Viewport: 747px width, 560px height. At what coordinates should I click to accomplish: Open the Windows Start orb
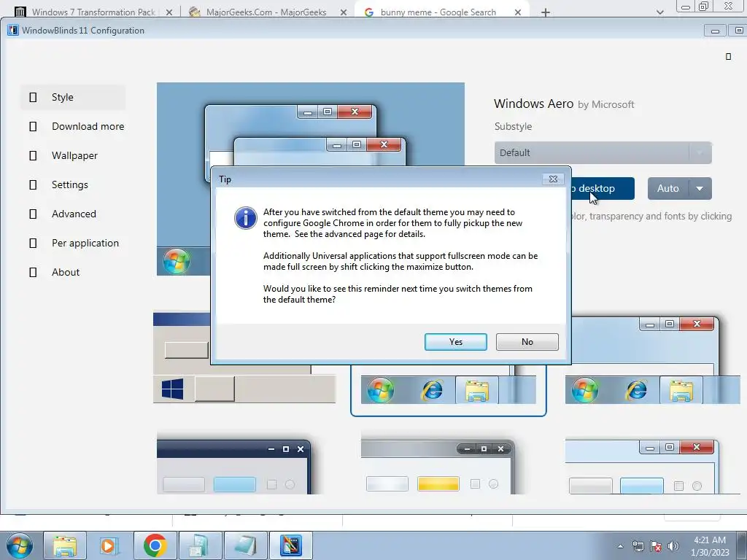[20, 545]
